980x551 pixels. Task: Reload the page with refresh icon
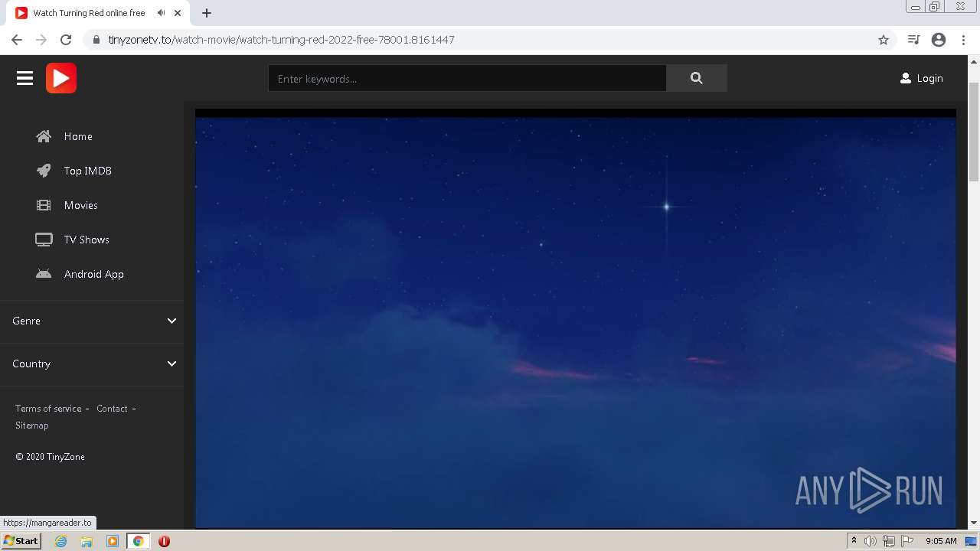pos(66,40)
